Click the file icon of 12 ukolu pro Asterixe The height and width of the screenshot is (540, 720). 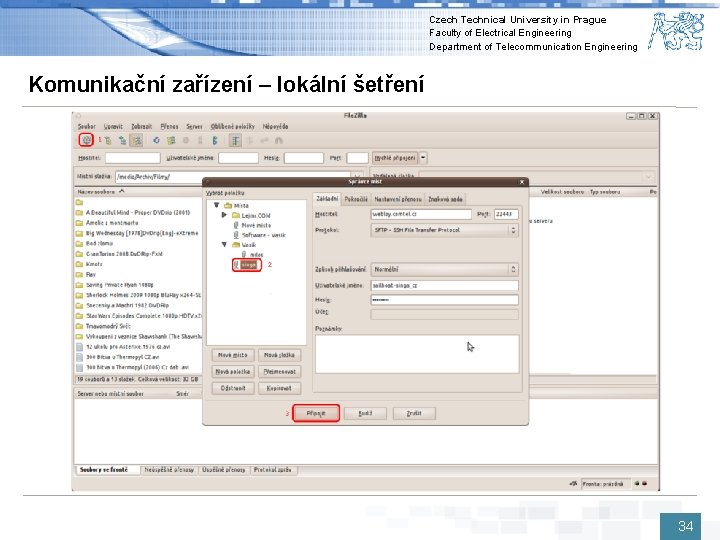click(x=79, y=347)
